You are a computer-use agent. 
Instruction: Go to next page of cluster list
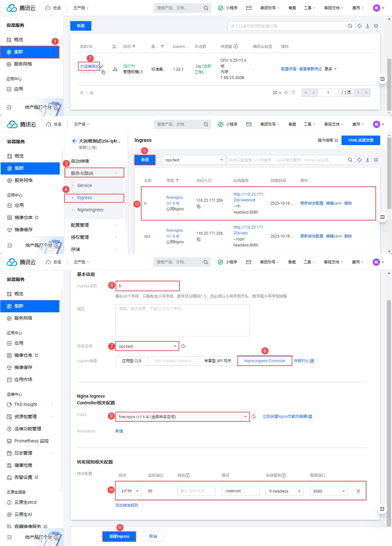(358, 93)
